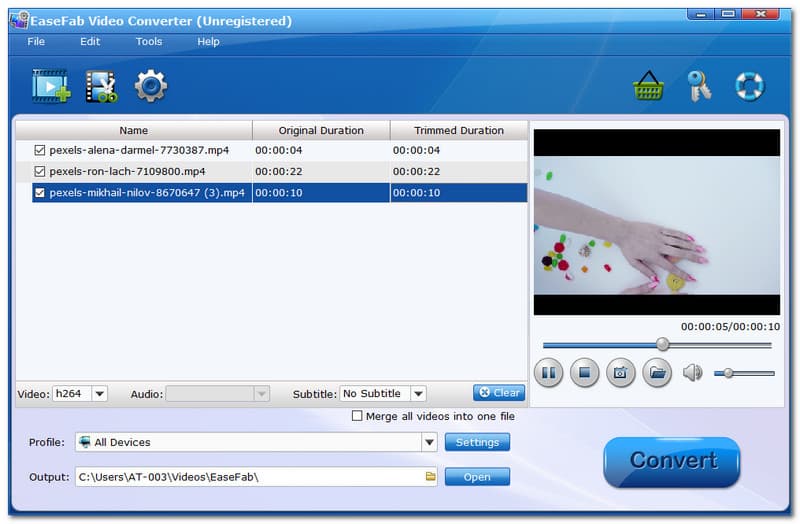Open the gear settings icon in toolbar
Image resolution: width=800 pixels, height=524 pixels.
click(151, 87)
